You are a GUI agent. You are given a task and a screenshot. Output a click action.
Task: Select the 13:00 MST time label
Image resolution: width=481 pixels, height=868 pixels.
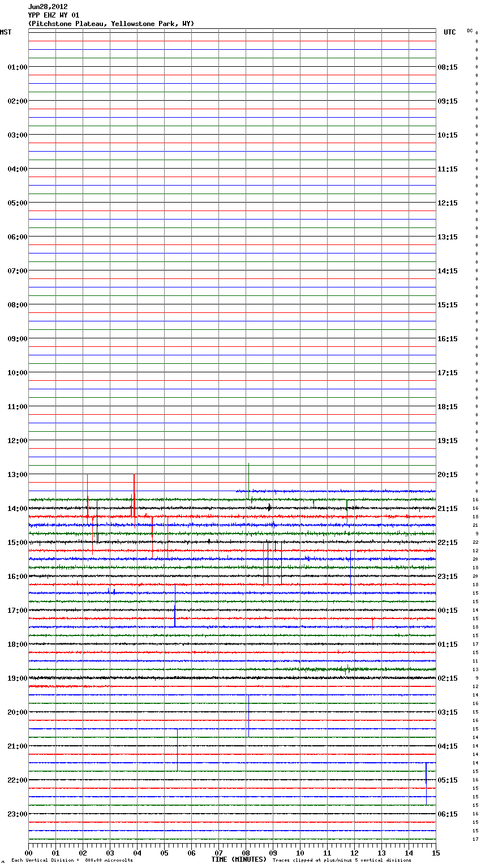[x=18, y=475]
